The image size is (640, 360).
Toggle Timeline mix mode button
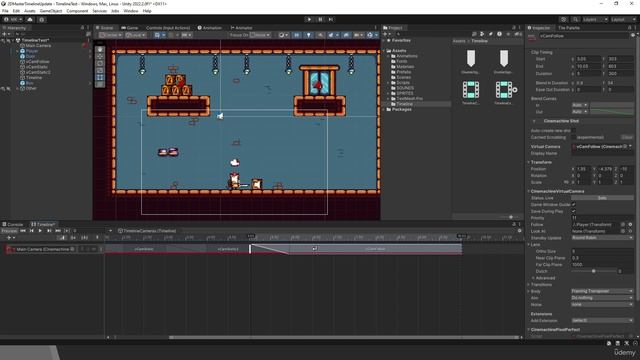(x=62, y=238)
